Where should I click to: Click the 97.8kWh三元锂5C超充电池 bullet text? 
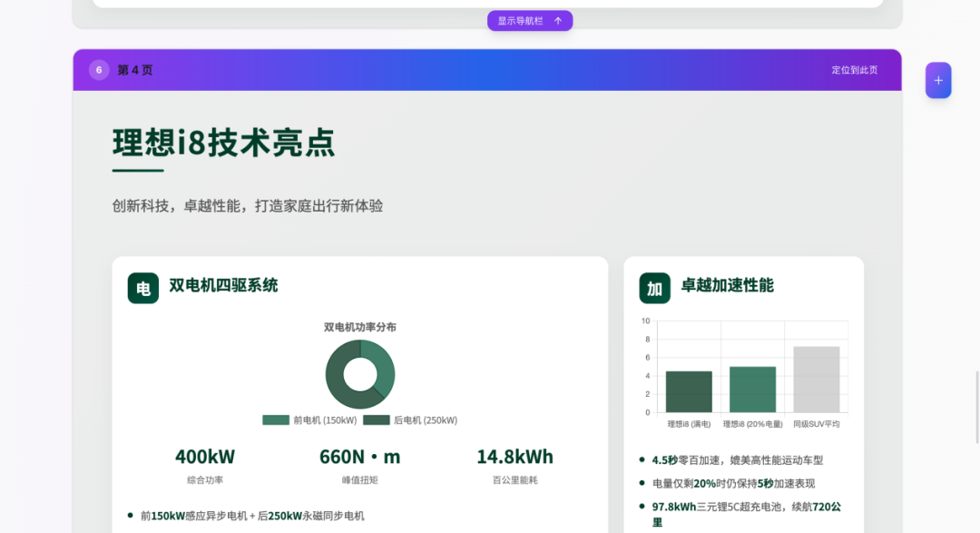pos(746,514)
